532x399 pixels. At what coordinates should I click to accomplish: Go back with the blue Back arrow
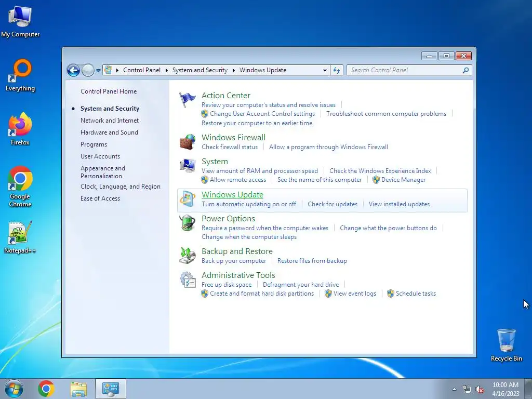coord(73,70)
